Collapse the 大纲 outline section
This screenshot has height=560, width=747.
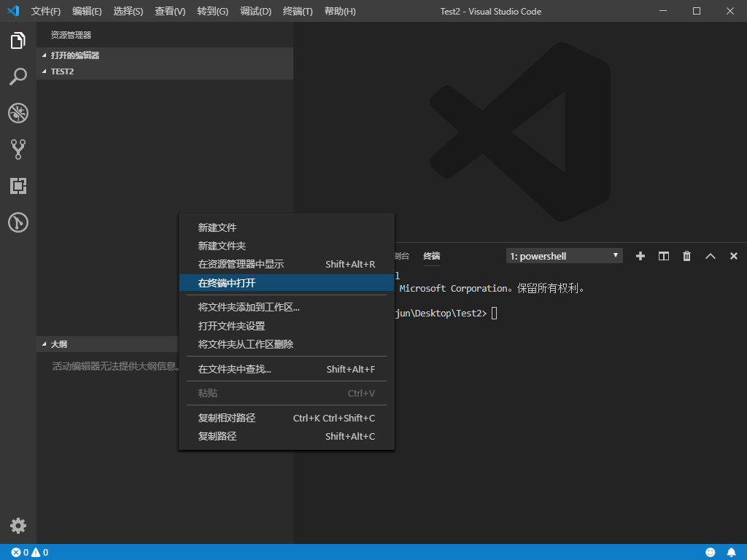click(108, 344)
